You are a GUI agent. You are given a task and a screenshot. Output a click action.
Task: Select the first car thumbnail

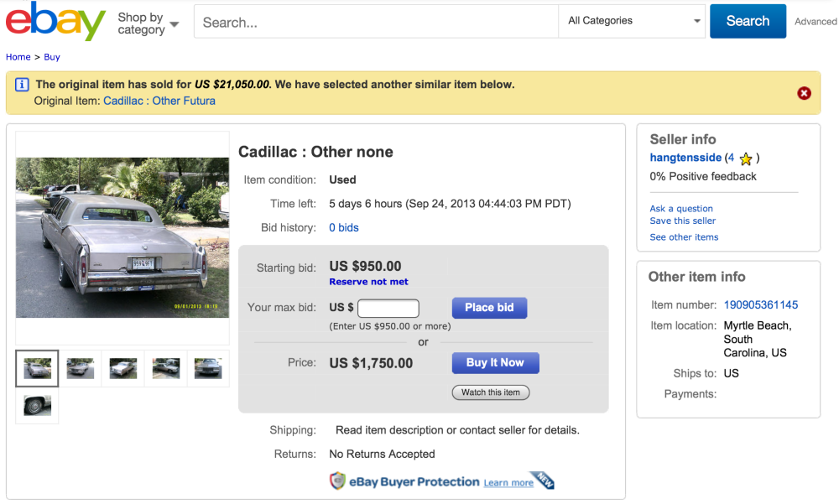point(37,368)
